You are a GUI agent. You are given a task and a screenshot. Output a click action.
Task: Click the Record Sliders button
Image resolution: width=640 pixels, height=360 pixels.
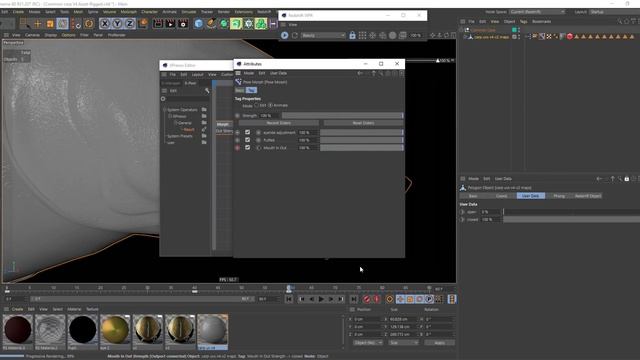278,123
